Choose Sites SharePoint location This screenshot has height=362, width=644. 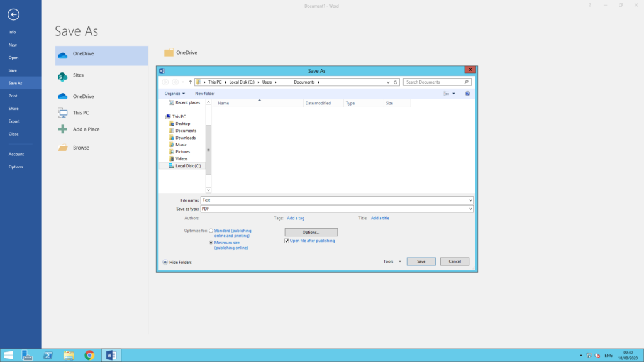click(x=101, y=75)
